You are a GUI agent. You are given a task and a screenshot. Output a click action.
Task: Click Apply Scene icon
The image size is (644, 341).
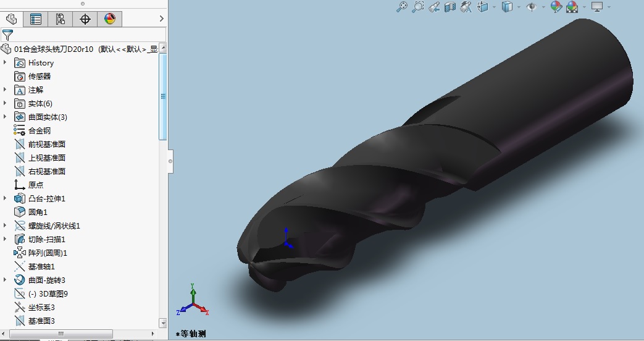[572, 7]
